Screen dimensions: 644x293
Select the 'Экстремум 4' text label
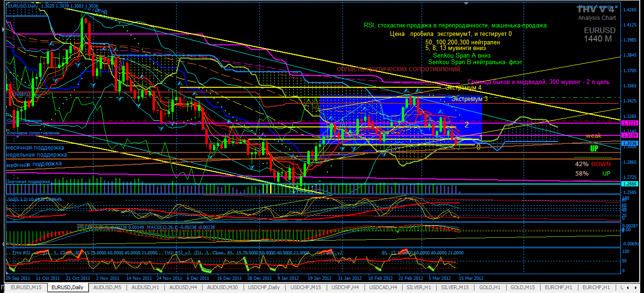463,88
